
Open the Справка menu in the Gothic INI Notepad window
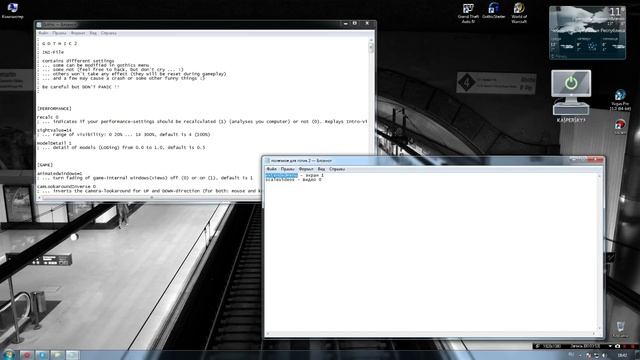109,33
